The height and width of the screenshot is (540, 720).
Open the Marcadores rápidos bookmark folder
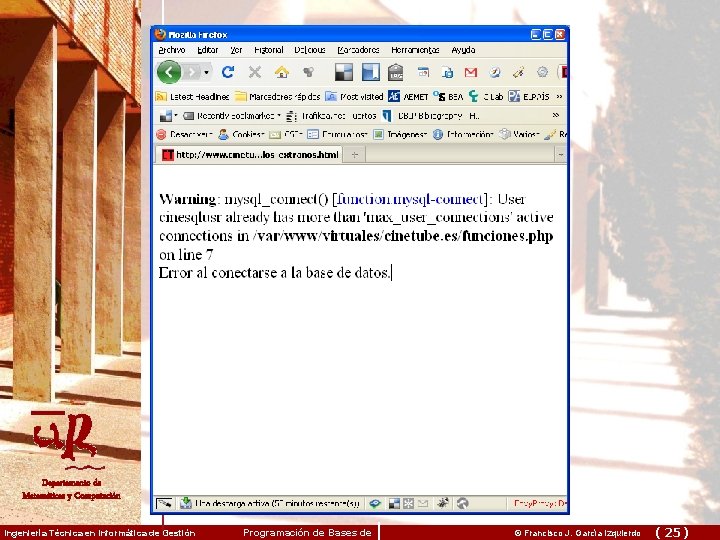[x=277, y=96]
